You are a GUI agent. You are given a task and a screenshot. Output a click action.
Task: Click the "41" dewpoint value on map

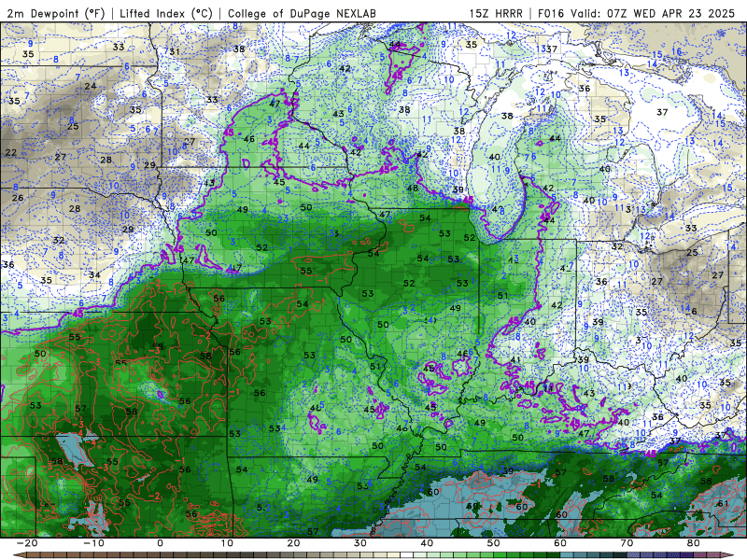coord(515,359)
